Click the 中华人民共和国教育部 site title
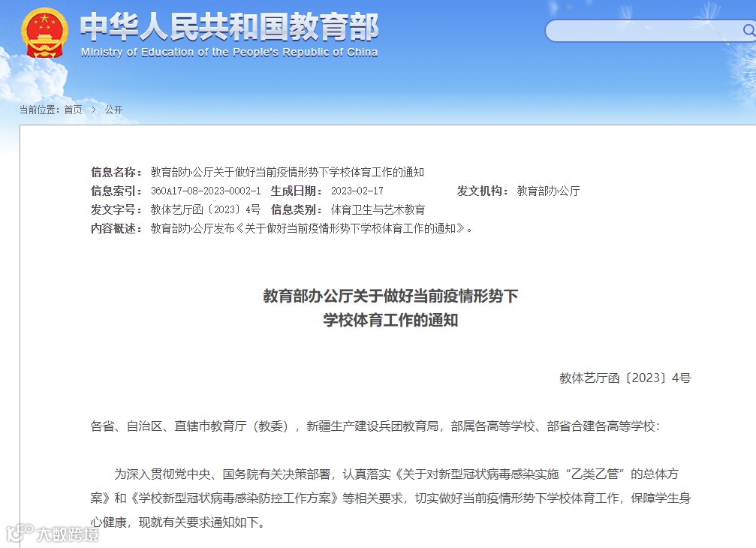This screenshot has height=548, width=756. click(x=230, y=26)
